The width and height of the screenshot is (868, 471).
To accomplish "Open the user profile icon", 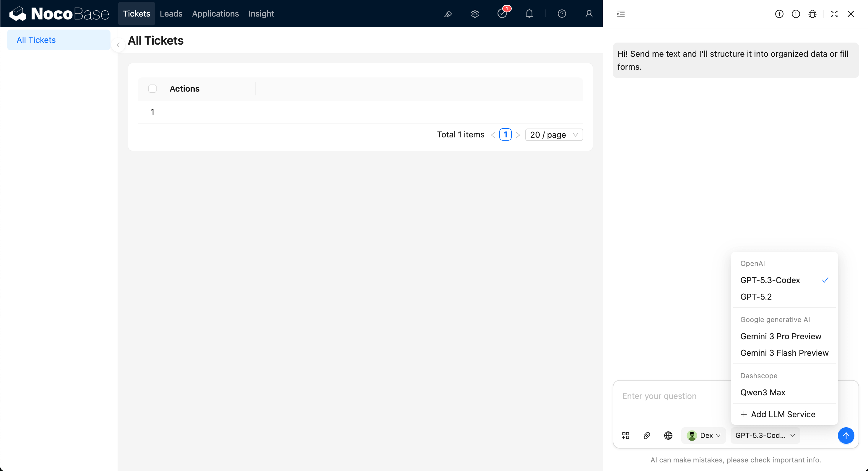I will pyautogui.click(x=589, y=14).
